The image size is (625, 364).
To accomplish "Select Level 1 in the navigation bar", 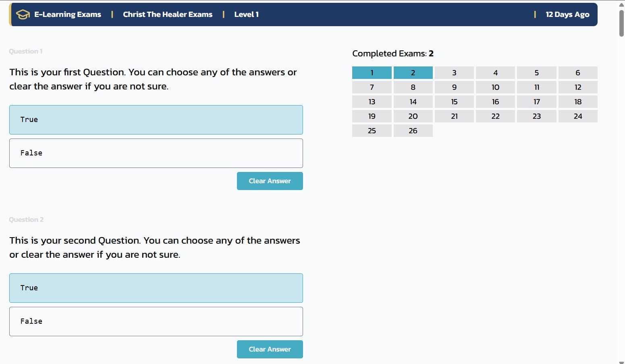I will click(246, 14).
